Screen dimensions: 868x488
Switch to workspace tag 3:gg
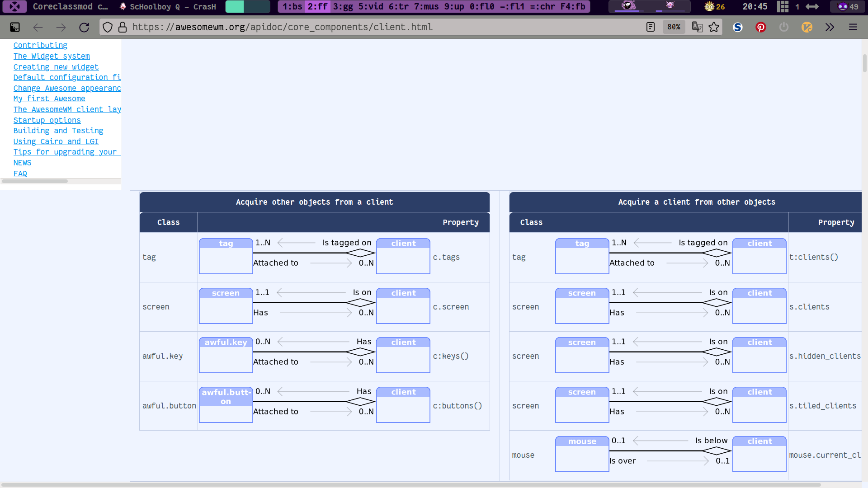(343, 7)
